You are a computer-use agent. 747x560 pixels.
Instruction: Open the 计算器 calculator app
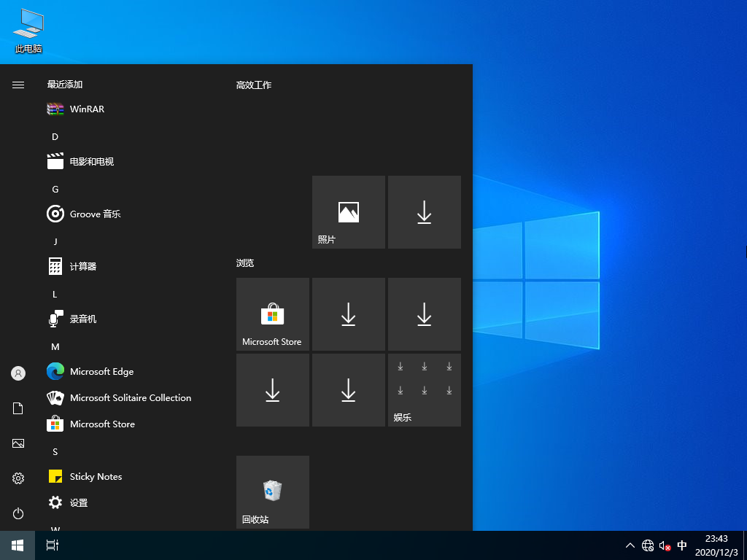tap(82, 267)
